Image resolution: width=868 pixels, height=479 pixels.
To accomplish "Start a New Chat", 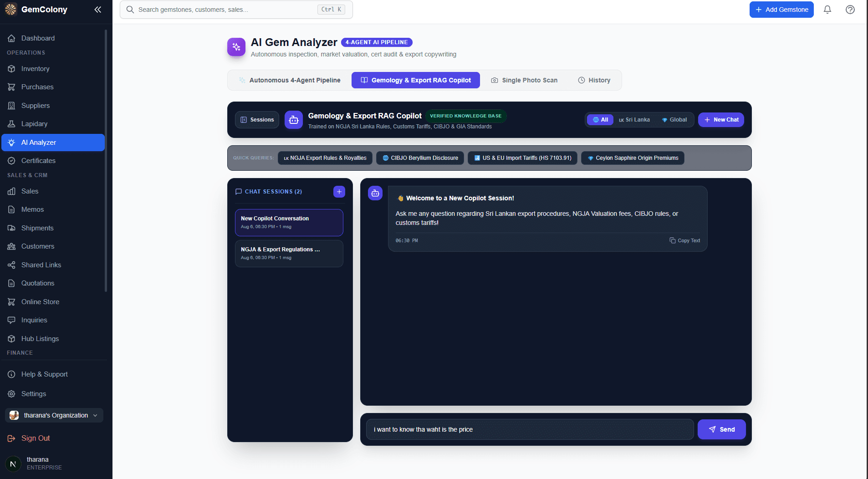I will coord(721,120).
